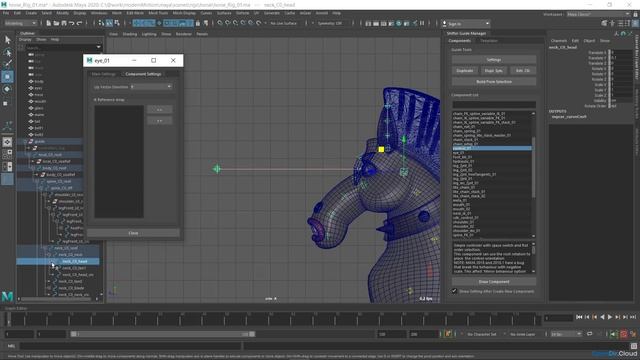Toggle visibility eye of mane node in Outliner
640x360 pixels.
[31, 115]
